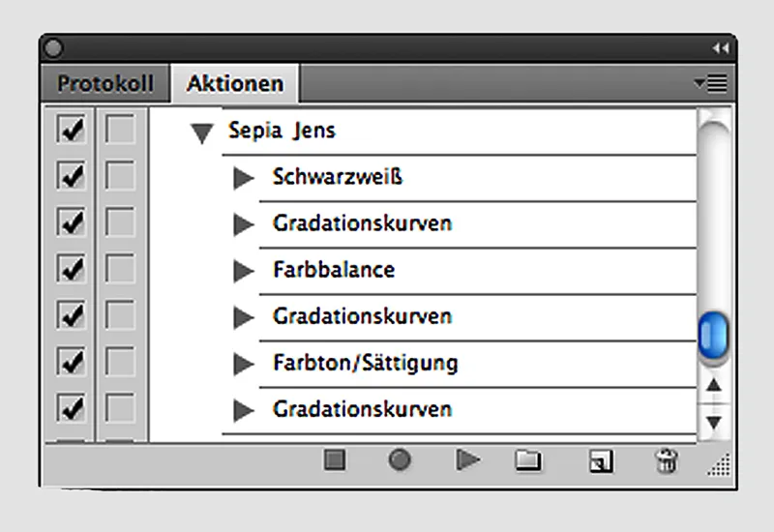Delete the selection with the trash can icon
The width and height of the screenshot is (774, 532).
coord(666,460)
